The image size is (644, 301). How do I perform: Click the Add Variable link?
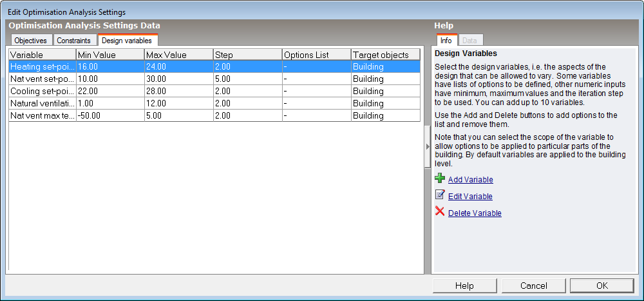tap(471, 180)
